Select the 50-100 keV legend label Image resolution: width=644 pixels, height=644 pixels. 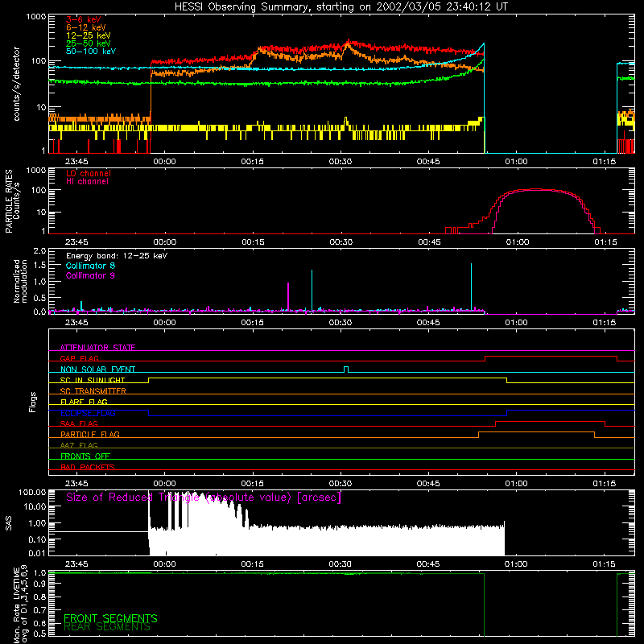coord(91,51)
